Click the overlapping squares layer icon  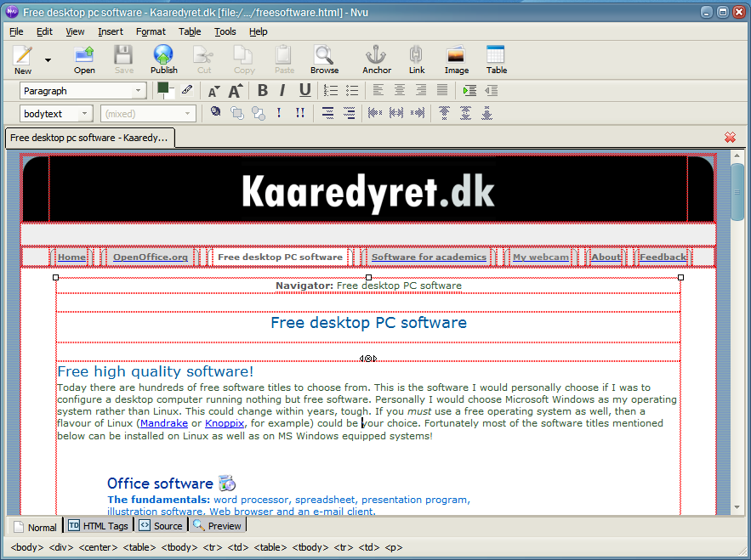click(x=236, y=113)
